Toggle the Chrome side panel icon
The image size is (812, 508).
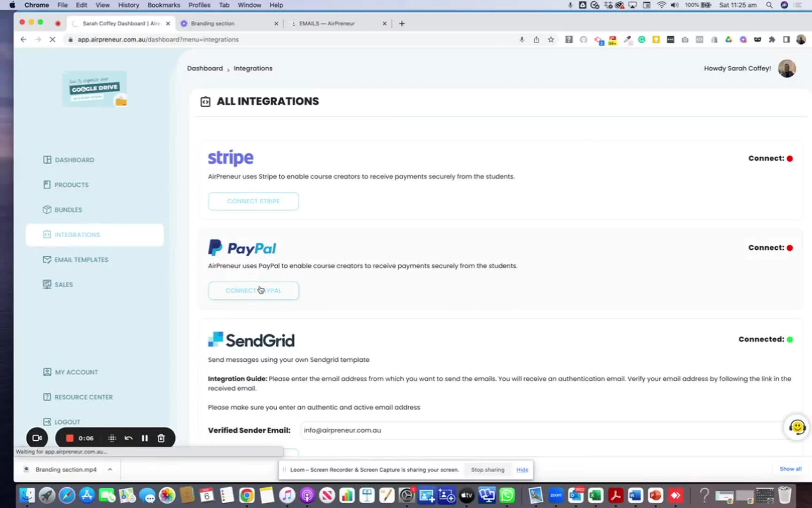click(786, 40)
